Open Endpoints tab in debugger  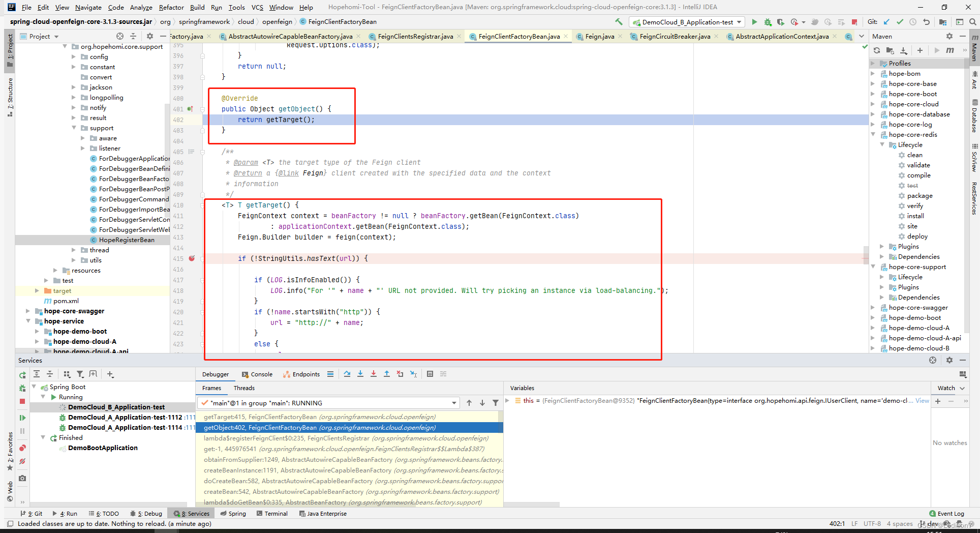point(301,374)
